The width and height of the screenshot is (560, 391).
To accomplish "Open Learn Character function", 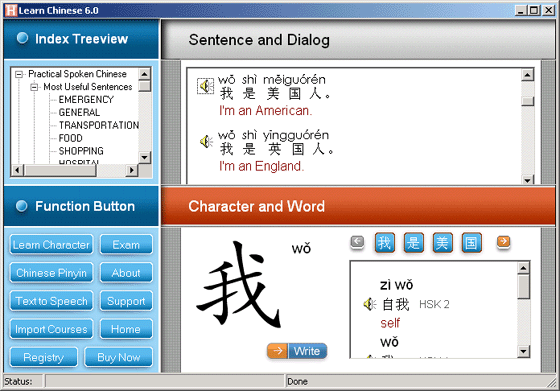I will point(51,245).
